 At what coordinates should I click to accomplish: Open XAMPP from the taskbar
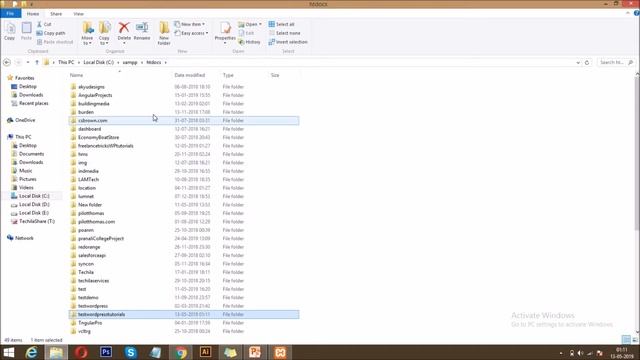tap(280, 352)
